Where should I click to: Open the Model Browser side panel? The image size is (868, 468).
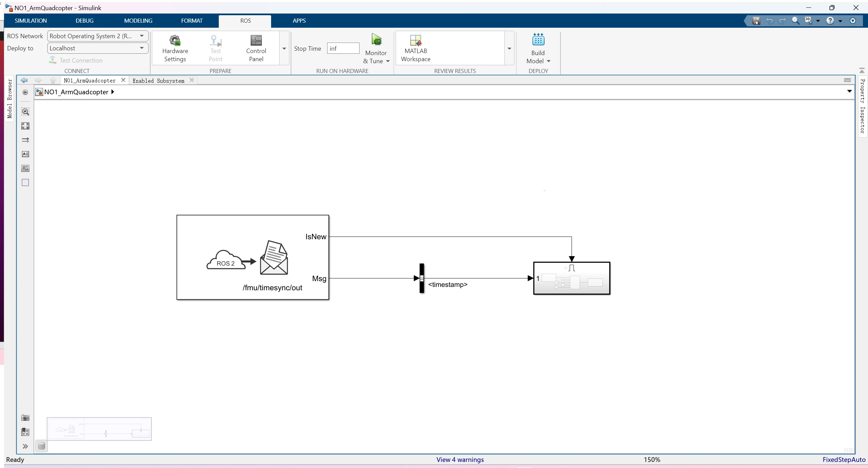(x=9, y=98)
